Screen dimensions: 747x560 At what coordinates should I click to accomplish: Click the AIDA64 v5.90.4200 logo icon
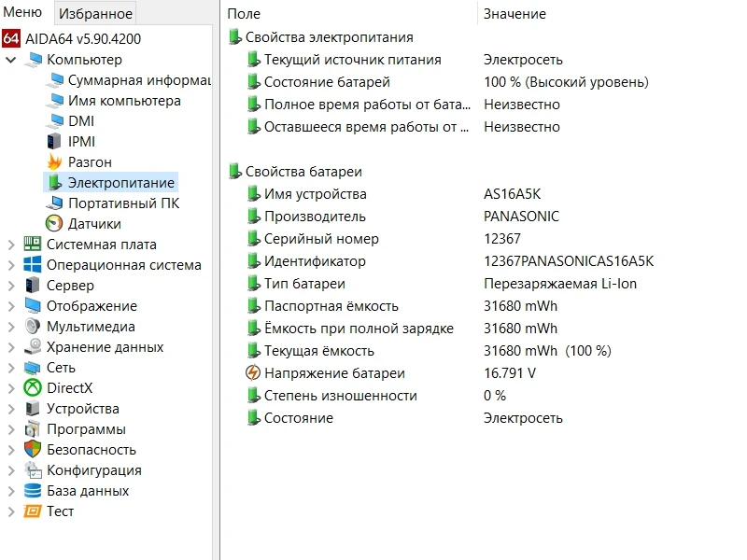(x=11, y=38)
